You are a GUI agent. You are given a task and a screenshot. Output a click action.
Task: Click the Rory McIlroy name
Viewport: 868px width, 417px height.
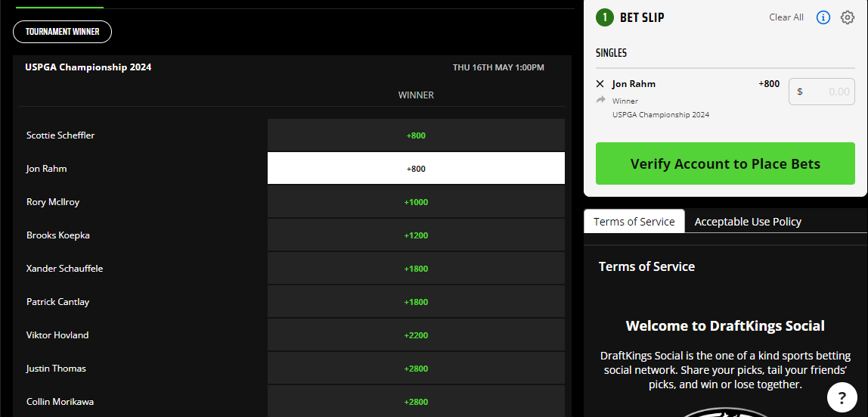tap(53, 202)
